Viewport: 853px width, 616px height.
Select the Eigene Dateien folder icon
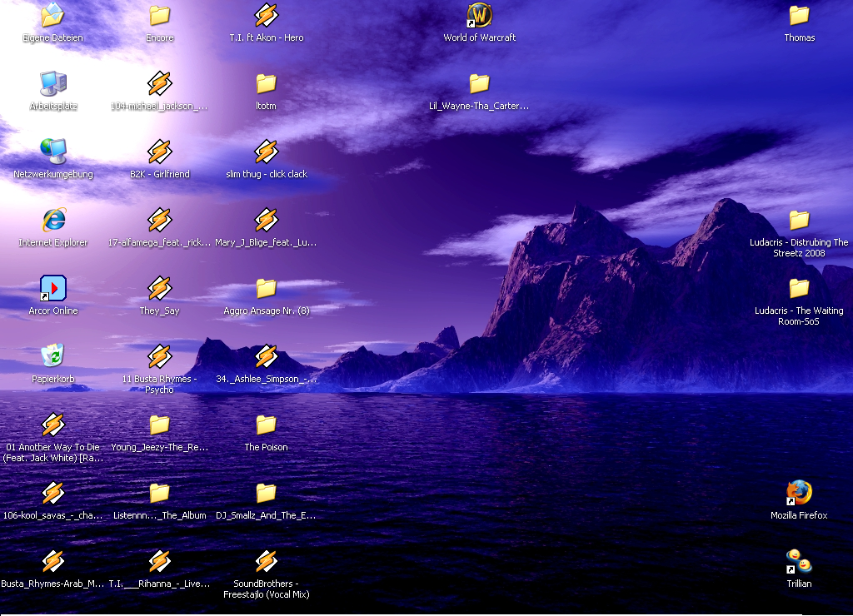[53, 16]
